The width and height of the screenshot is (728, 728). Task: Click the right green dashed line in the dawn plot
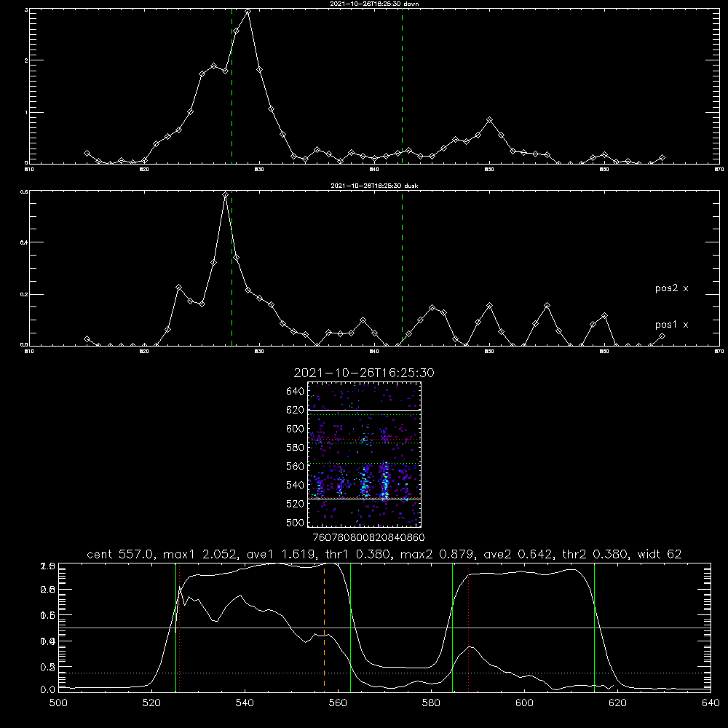click(402, 88)
